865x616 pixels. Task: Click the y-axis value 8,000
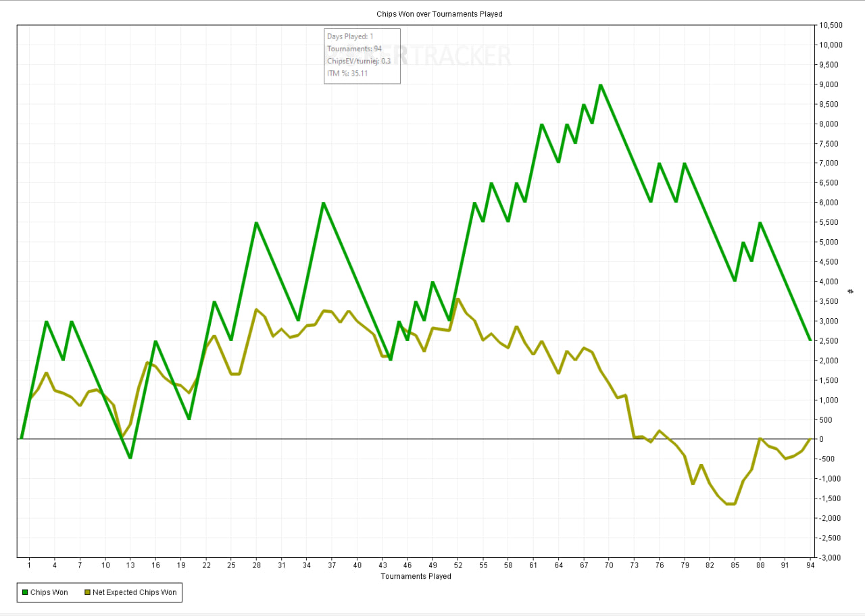pyautogui.click(x=829, y=124)
